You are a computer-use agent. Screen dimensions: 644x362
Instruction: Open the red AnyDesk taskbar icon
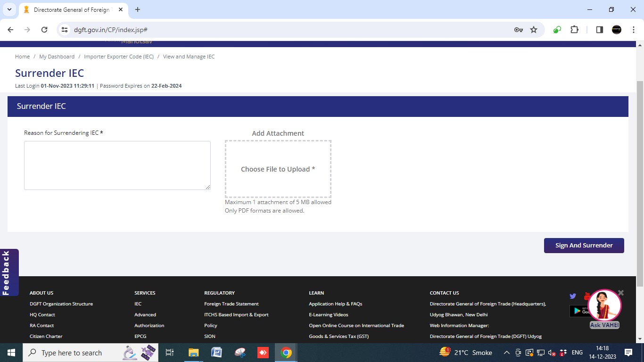263,353
